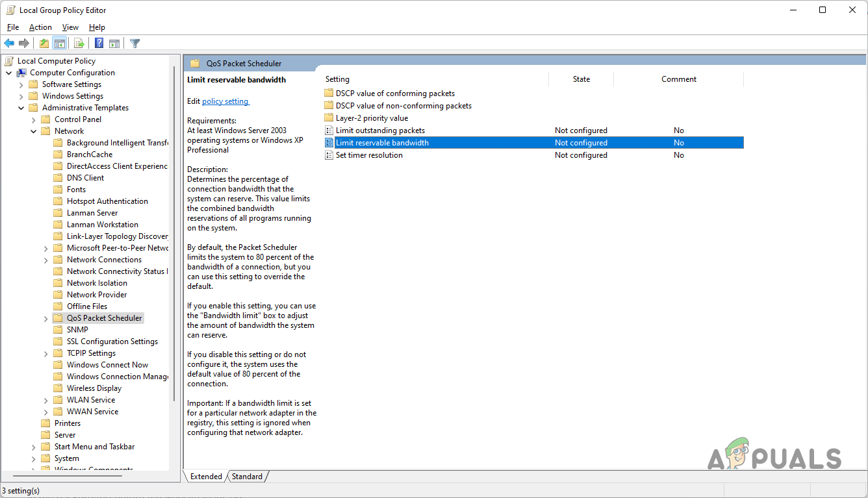
Task: Expand the QoS Packet Scheduler node
Action: tap(46, 318)
